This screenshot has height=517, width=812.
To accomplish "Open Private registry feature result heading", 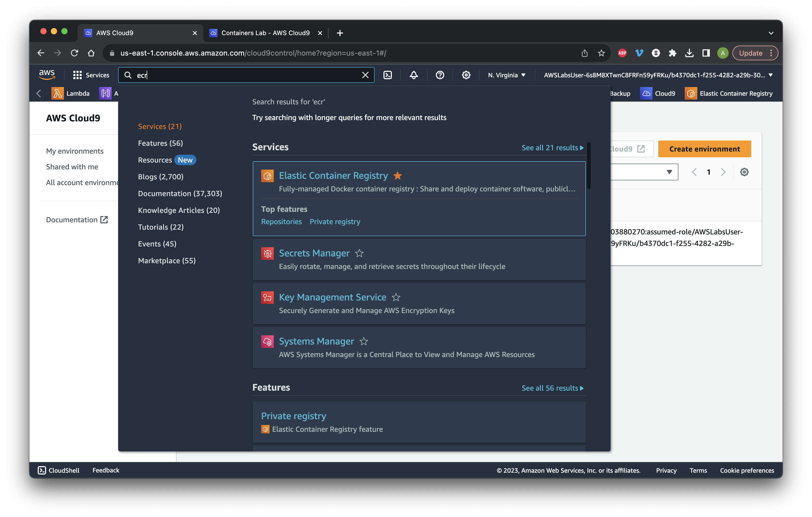I will pyautogui.click(x=293, y=416).
